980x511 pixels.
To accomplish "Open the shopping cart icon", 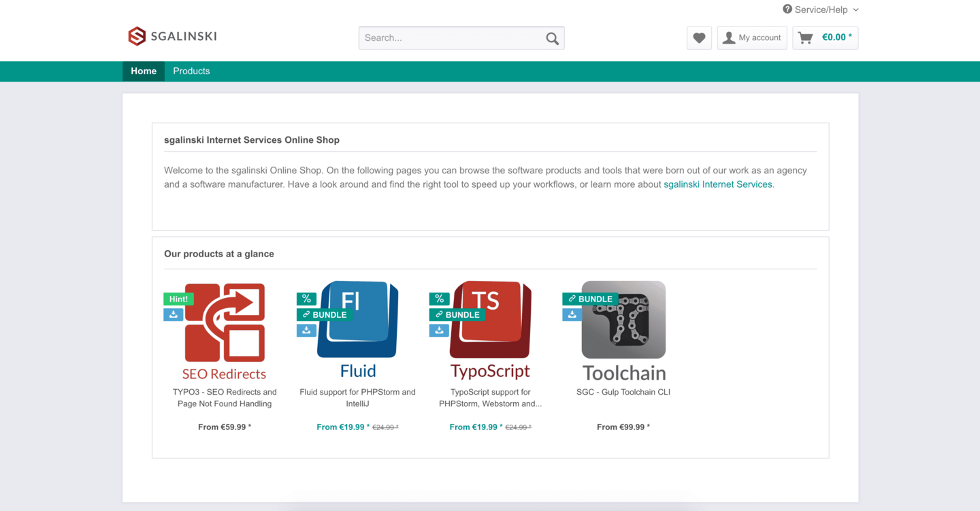I will (805, 38).
